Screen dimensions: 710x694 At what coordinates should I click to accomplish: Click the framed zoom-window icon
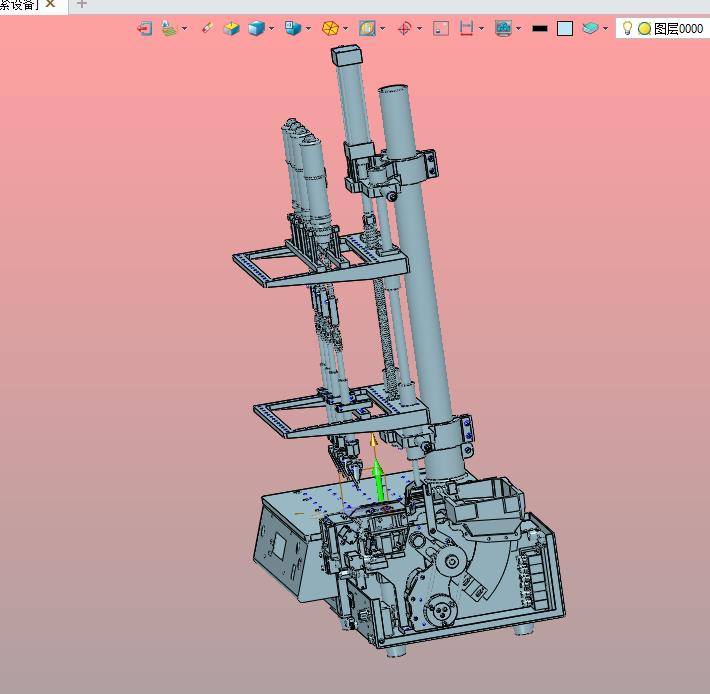click(x=367, y=28)
